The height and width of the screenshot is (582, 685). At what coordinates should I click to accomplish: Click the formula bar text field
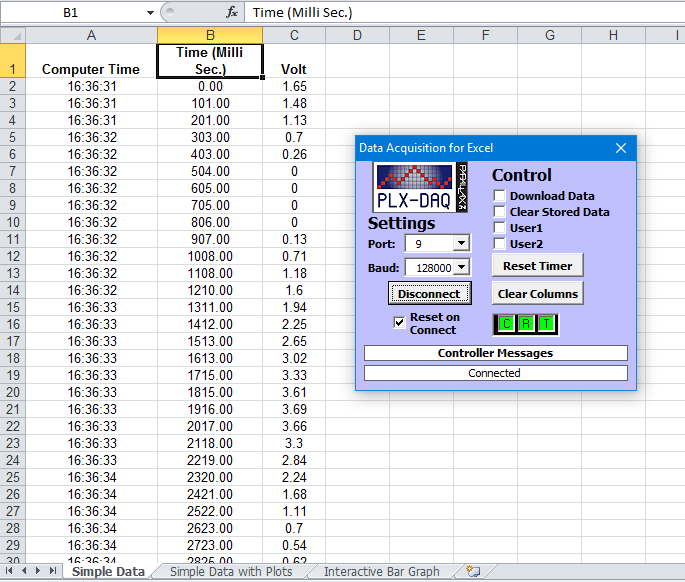[464, 13]
